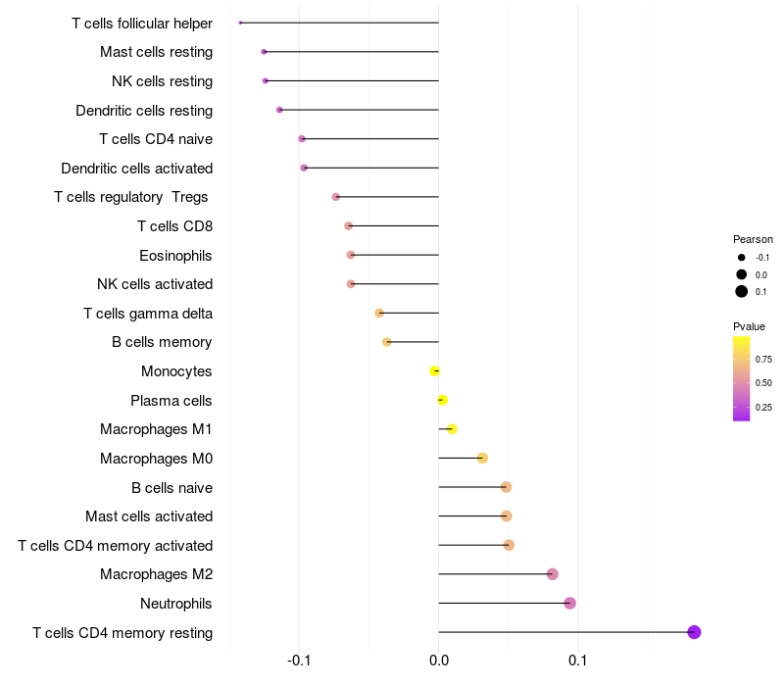Click the Pearson legend title
Image resolution: width=784 pixels, height=686 pixels.
(753, 239)
